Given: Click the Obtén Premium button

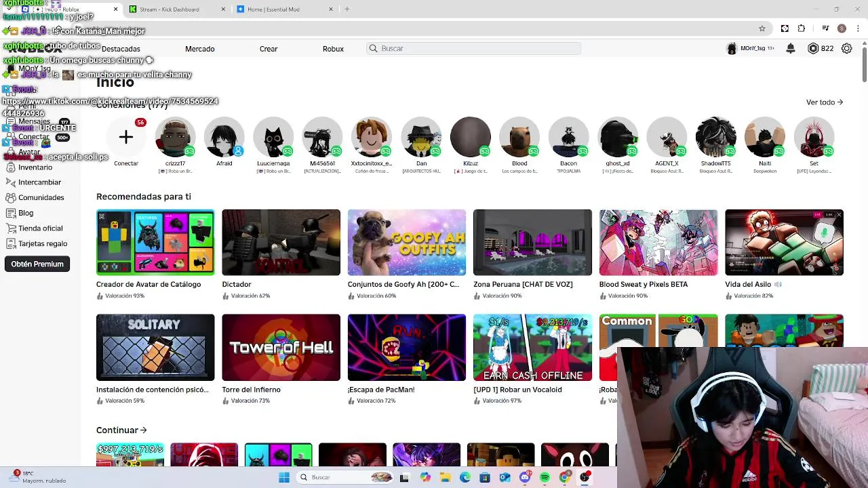Looking at the screenshot, I should coord(37,264).
